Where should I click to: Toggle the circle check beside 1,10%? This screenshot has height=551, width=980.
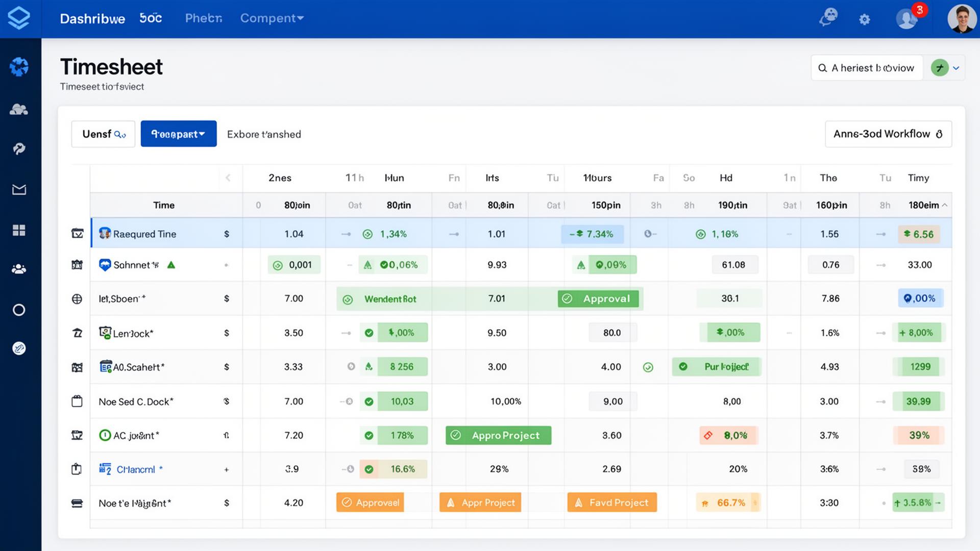pyautogui.click(x=701, y=234)
